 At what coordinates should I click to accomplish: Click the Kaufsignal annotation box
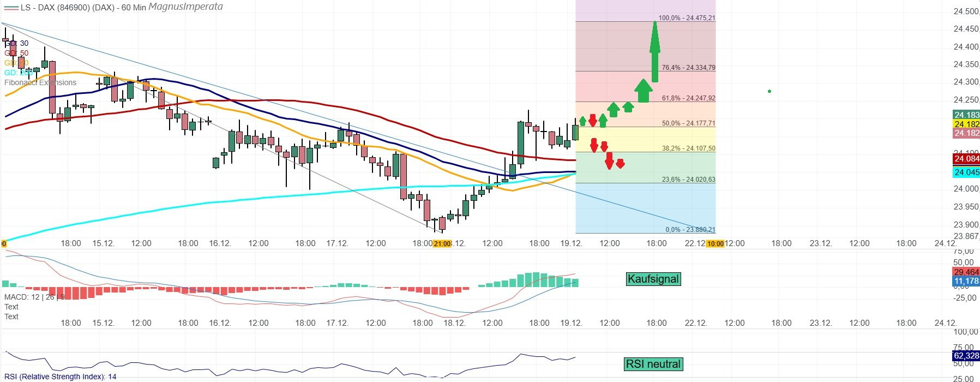click(x=653, y=279)
